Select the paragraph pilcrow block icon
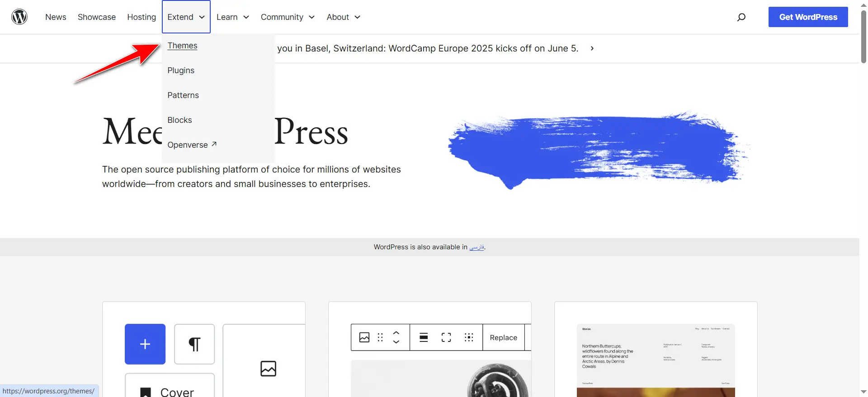This screenshot has height=397, width=868. (194, 344)
